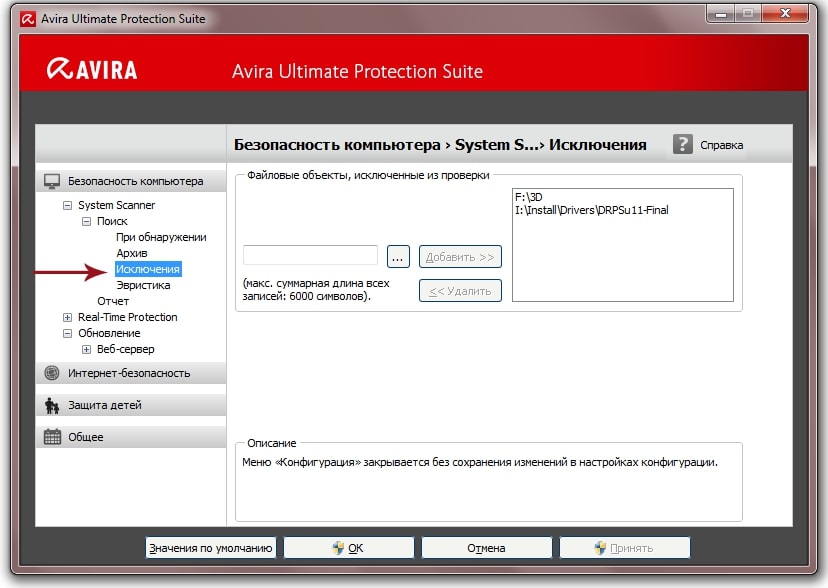
Task: Click the calendar icon beside Общее
Action: (52, 437)
